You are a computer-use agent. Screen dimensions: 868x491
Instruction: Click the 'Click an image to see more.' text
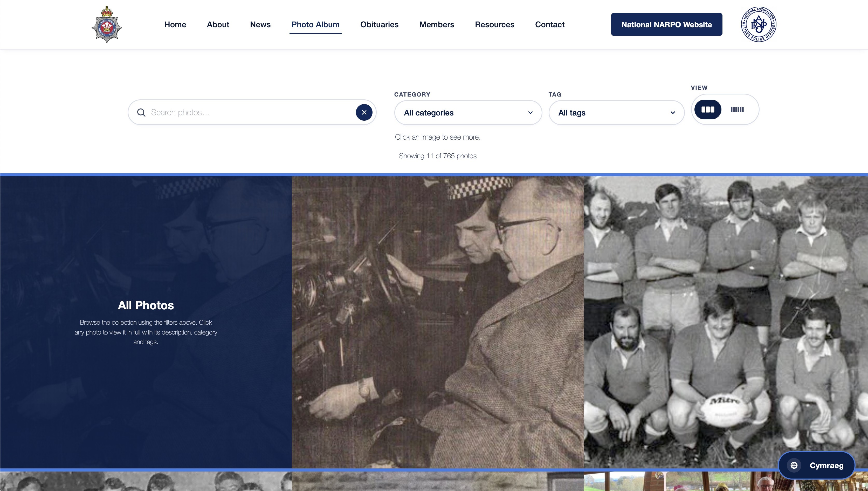click(438, 137)
